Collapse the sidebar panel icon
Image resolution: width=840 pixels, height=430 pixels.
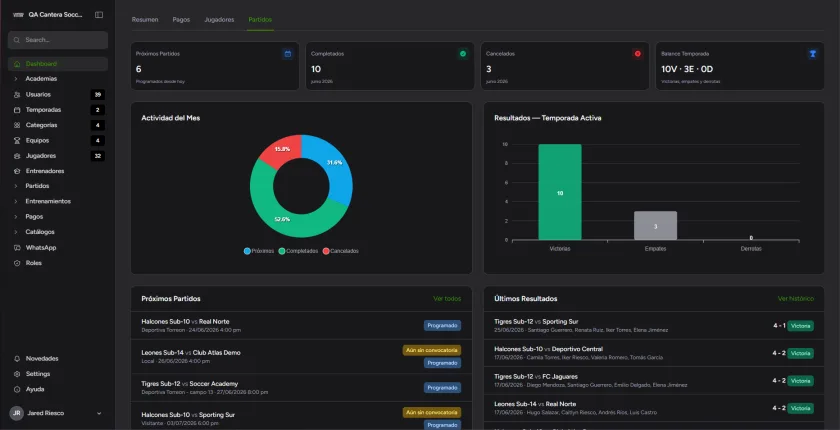point(99,15)
